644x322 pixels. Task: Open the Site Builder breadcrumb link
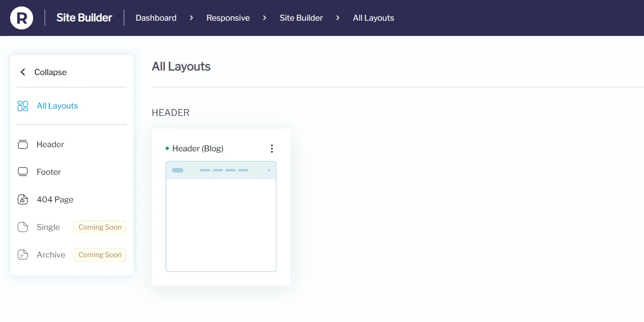(301, 18)
